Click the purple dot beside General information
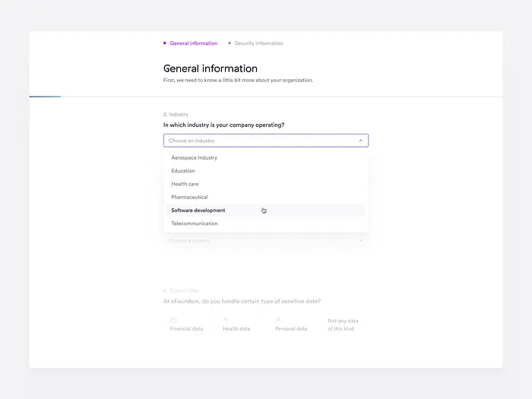532x399 pixels. pos(165,43)
